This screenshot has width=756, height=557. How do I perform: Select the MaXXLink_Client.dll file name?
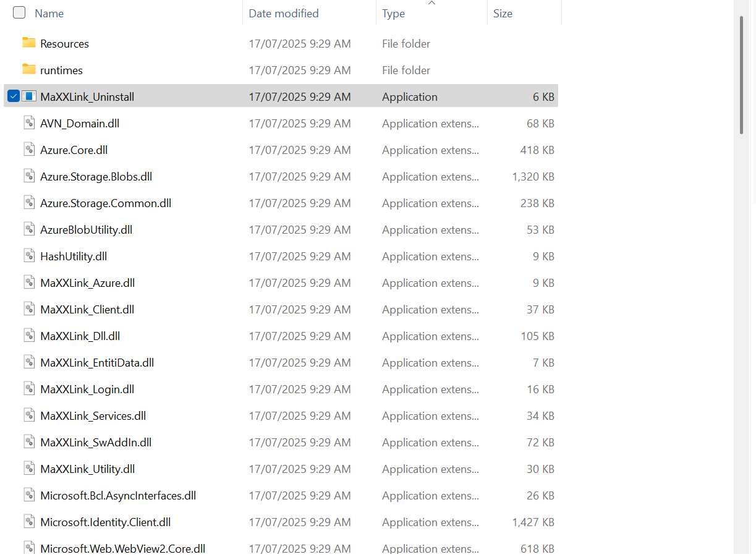click(x=87, y=310)
